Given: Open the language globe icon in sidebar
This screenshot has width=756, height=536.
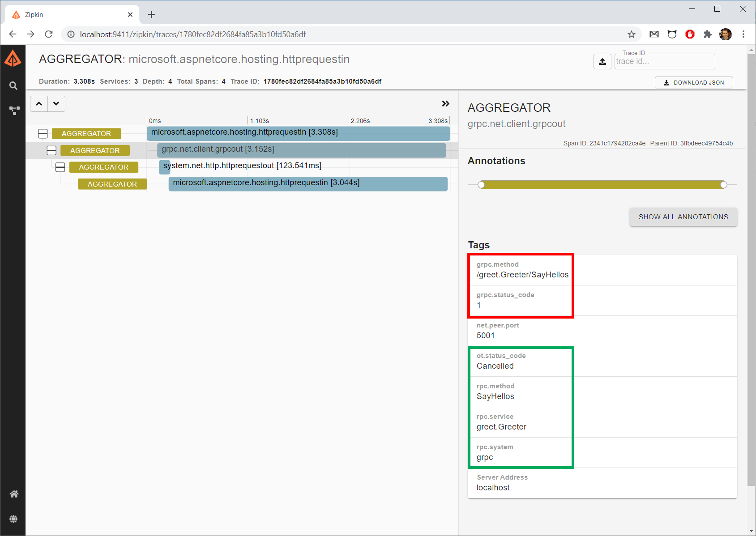Looking at the screenshot, I should 13,519.
